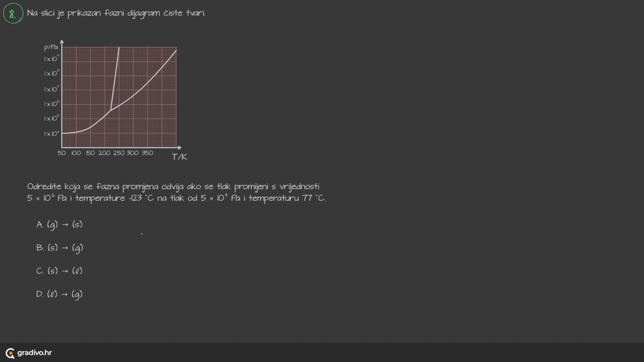Viewport: 644px width, 362px height.
Task: Click the triple point on the diagram
Action: point(111,110)
